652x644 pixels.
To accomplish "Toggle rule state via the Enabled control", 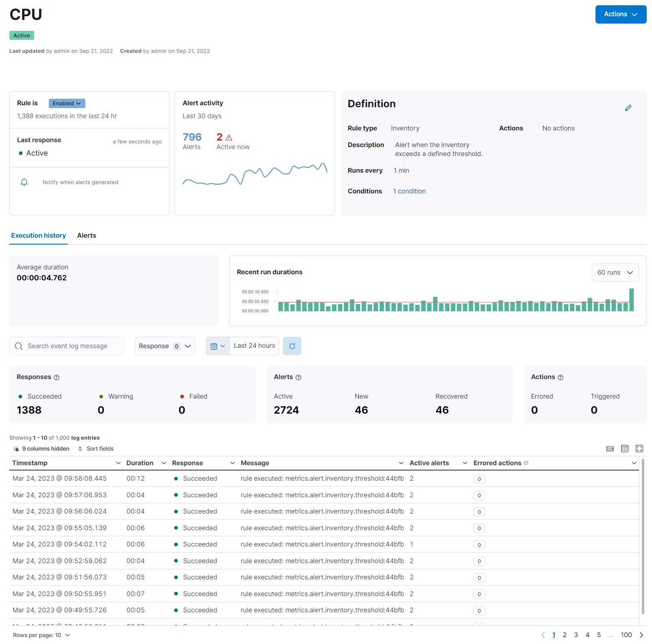I will [x=66, y=103].
